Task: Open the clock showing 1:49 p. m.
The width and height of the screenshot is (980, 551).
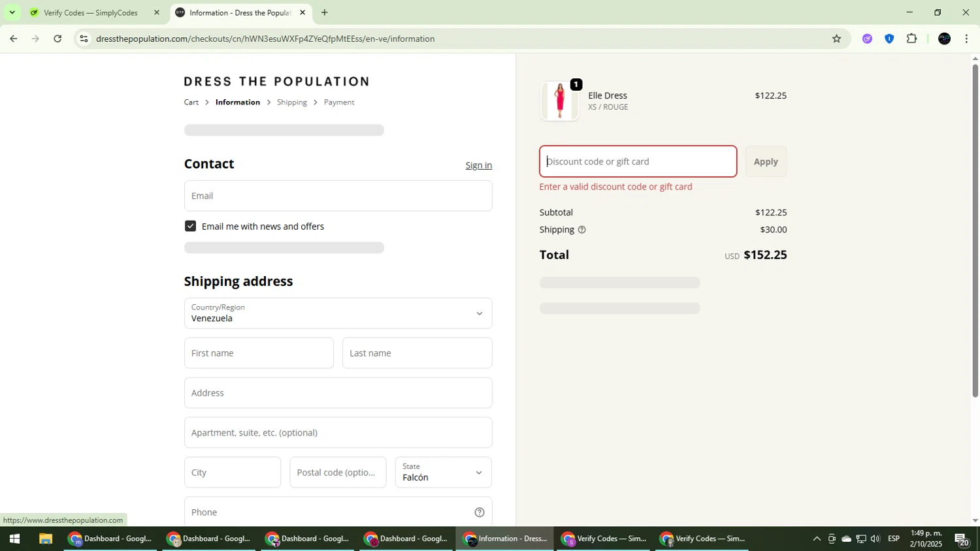Action: point(926,539)
